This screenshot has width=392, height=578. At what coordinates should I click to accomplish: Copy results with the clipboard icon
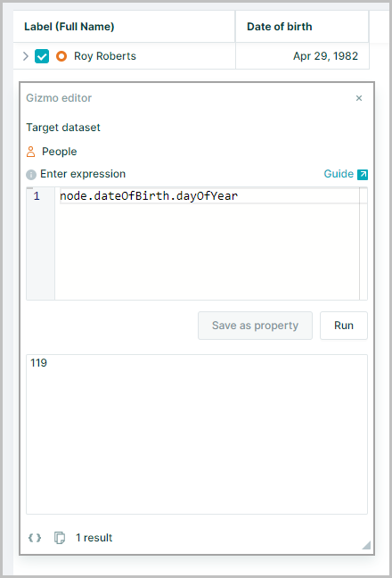(60, 538)
